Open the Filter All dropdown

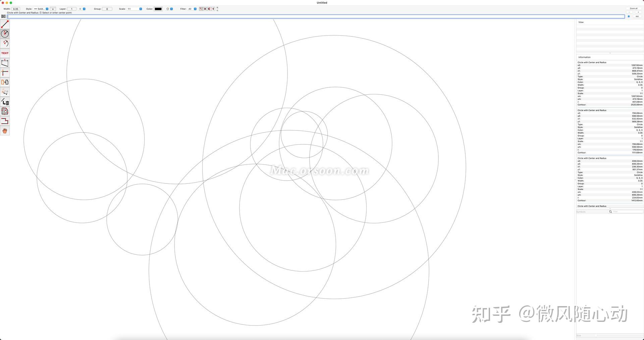click(192, 9)
